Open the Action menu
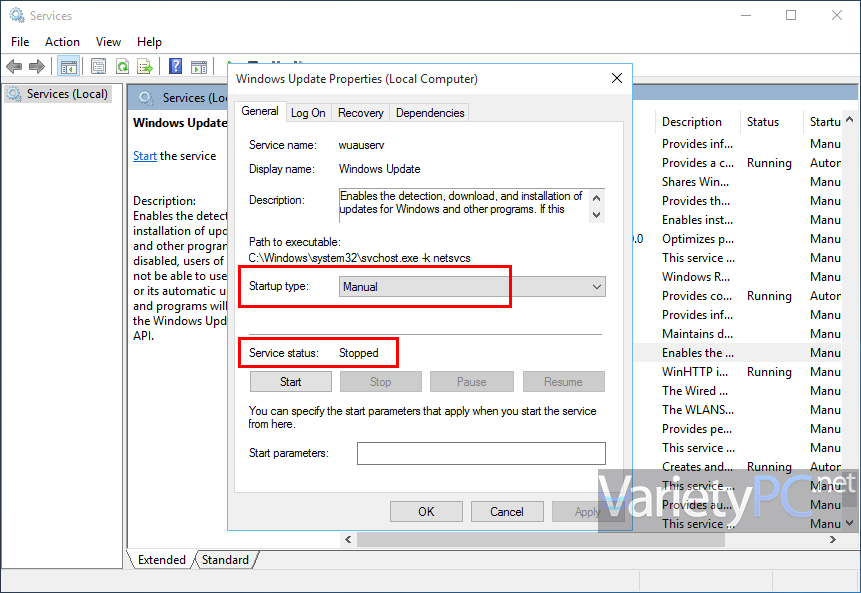 click(62, 42)
